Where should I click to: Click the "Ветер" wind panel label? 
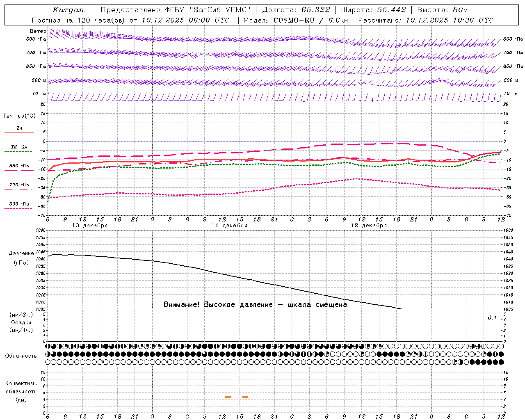pyautogui.click(x=38, y=31)
